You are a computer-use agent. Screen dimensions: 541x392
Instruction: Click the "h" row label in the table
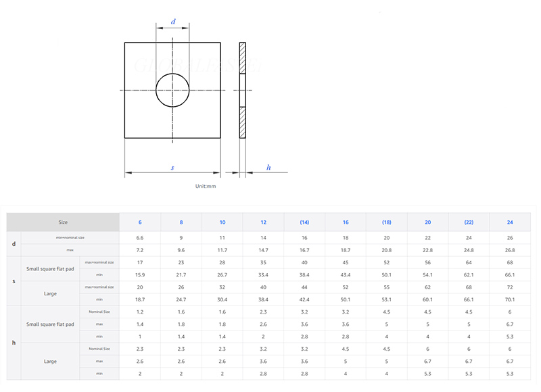click(14, 343)
